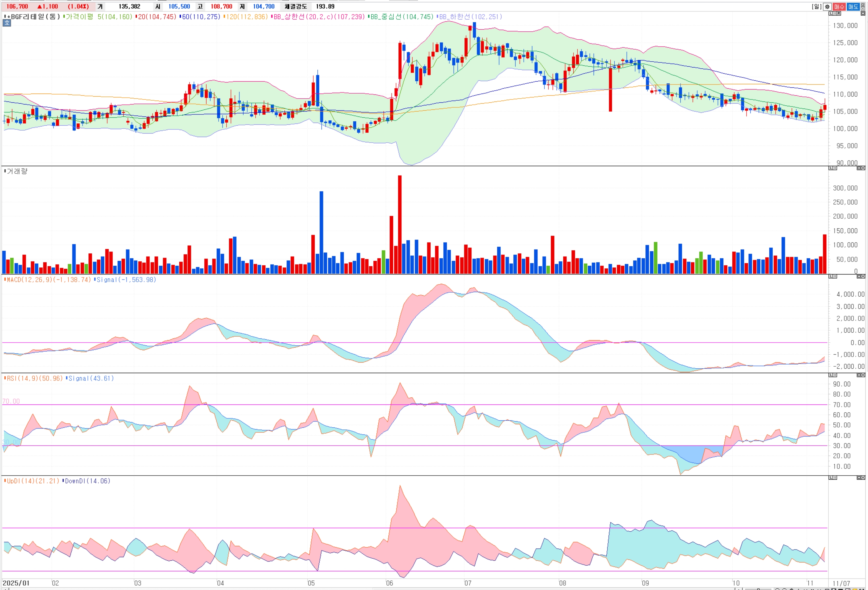Viewport: 868px width, 590px height.
Task: Click the red 매수 buy button
Action: point(839,7)
